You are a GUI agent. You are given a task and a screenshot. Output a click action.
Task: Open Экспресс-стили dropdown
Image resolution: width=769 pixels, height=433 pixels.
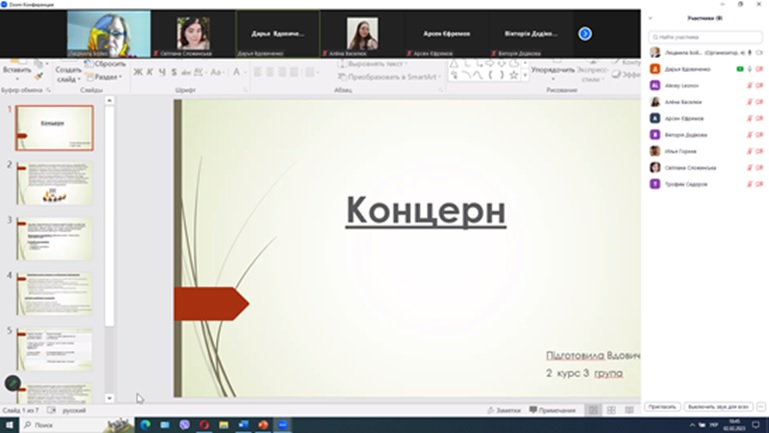[592, 74]
